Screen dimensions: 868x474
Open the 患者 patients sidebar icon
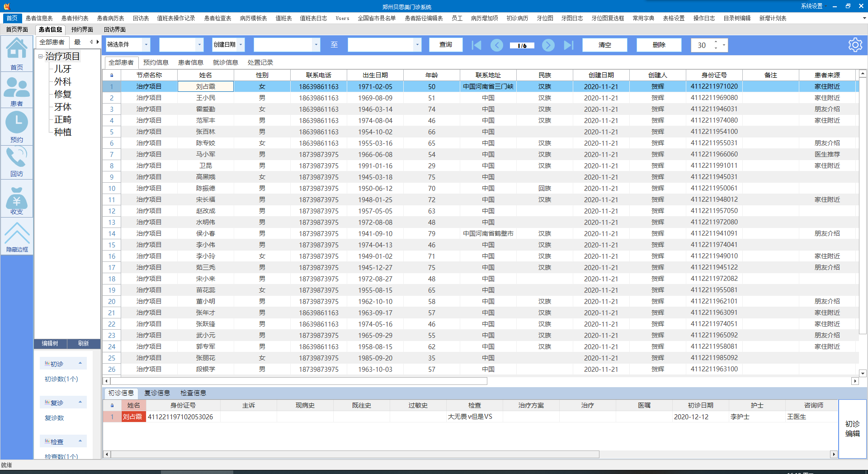(17, 91)
